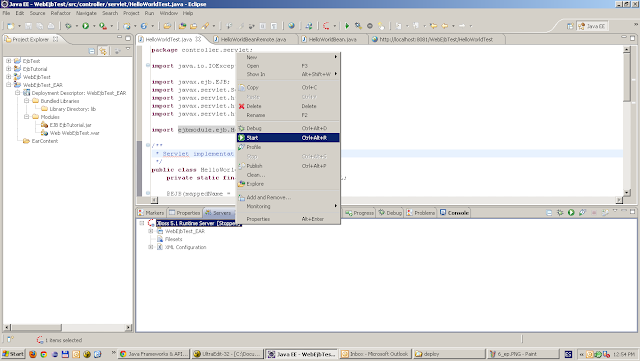
Task: Click the Debug bug icon in main toolbar
Action: (x=68, y=26)
